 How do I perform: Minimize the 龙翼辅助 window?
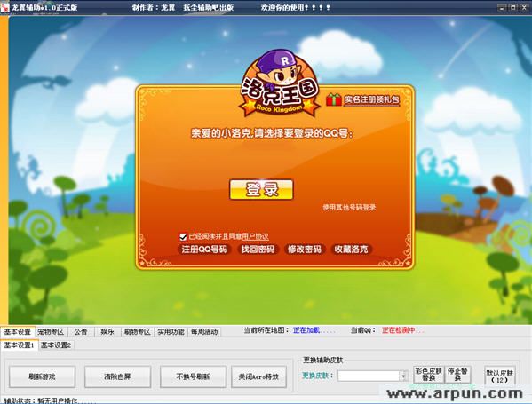click(x=502, y=7)
